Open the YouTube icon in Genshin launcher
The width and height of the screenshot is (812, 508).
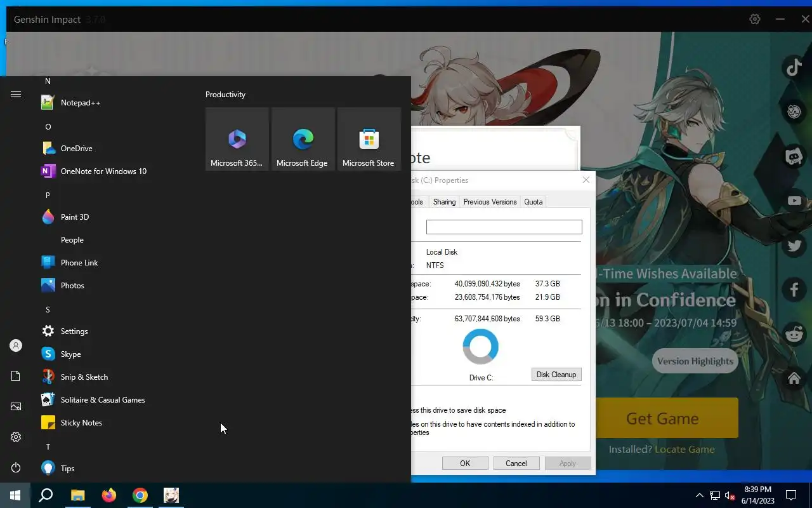tap(794, 201)
